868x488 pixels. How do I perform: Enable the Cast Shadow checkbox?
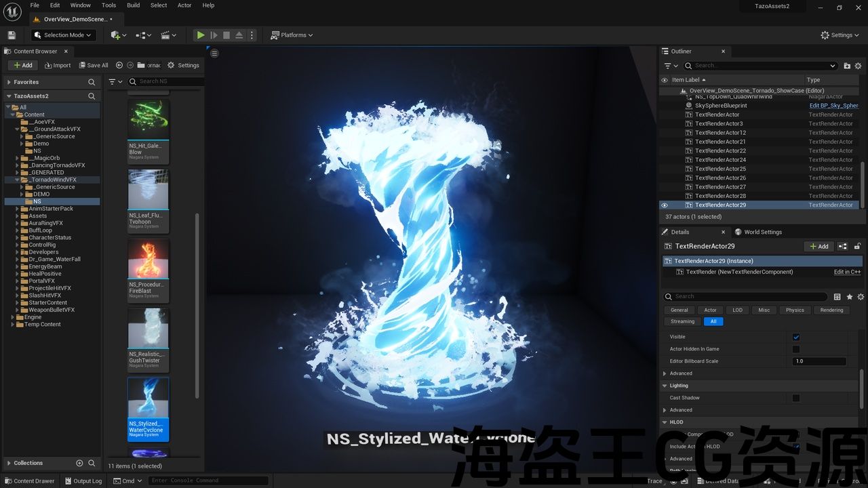pos(796,398)
